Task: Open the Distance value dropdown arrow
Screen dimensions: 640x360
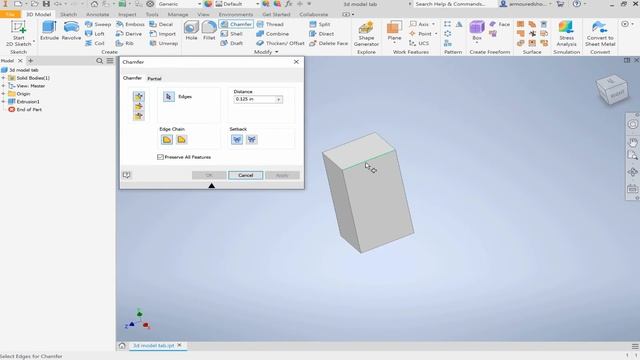Action: pyautogui.click(x=279, y=100)
